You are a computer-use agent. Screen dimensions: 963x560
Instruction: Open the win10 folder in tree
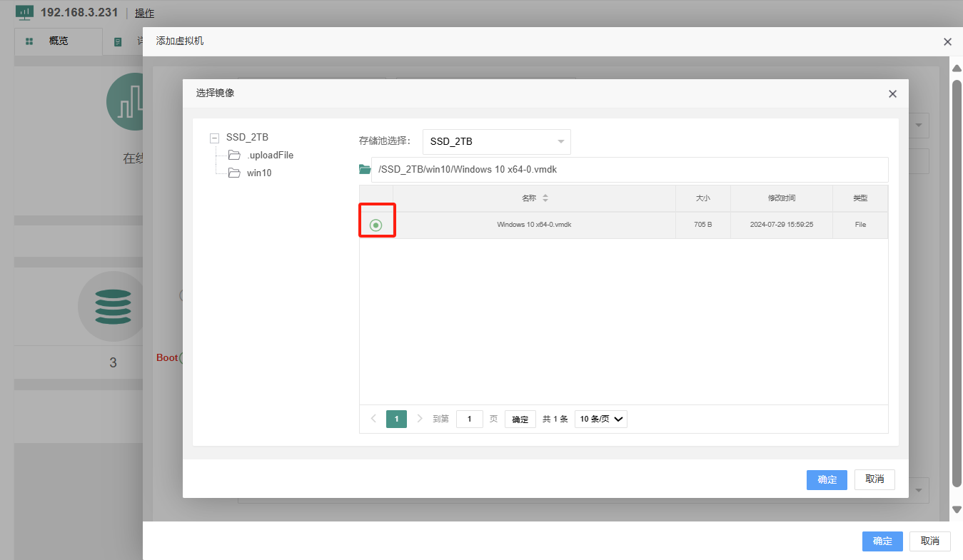pyautogui.click(x=258, y=173)
